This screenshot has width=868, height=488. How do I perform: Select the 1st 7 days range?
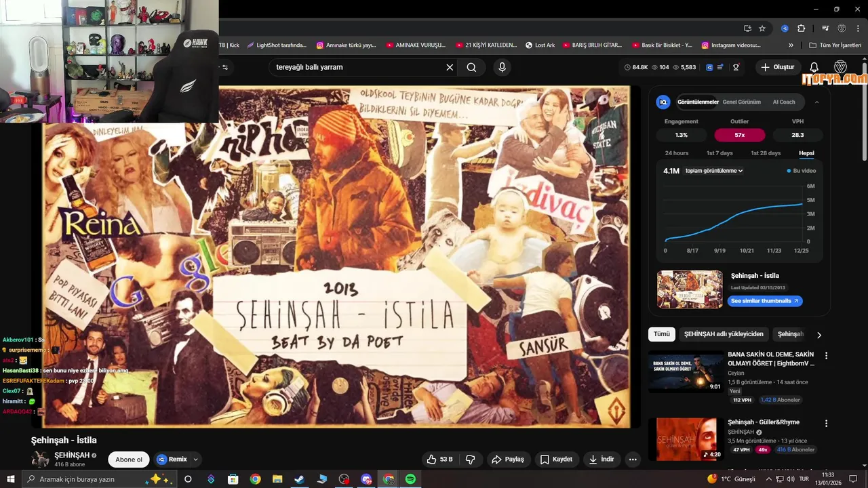click(719, 153)
